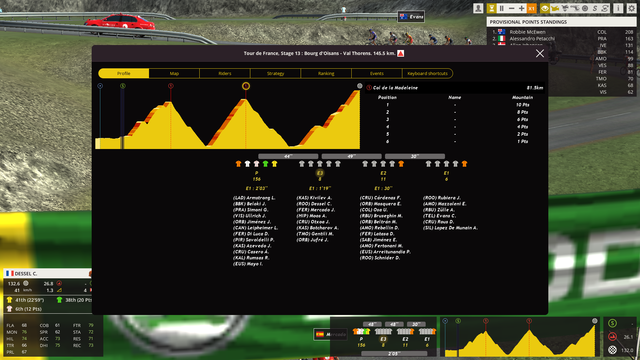
Task: Select the highlighted yellow climb marker on profile
Action: click(246, 86)
